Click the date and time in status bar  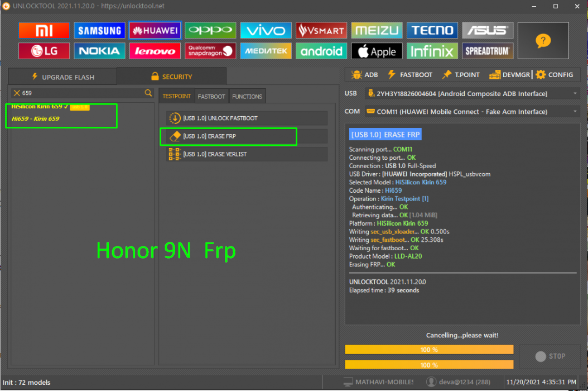pos(541,382)
